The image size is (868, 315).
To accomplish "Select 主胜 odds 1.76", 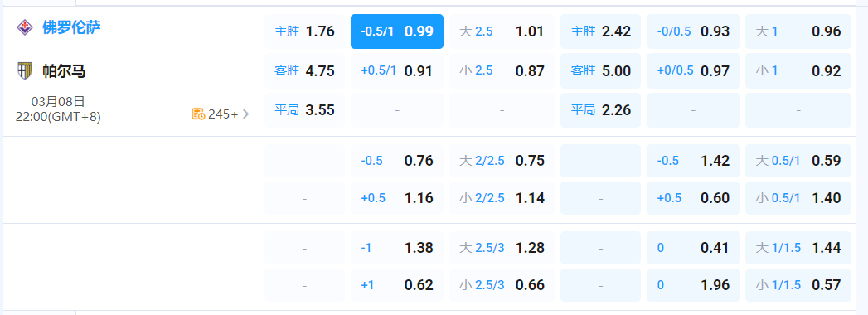I will [304, 31].
